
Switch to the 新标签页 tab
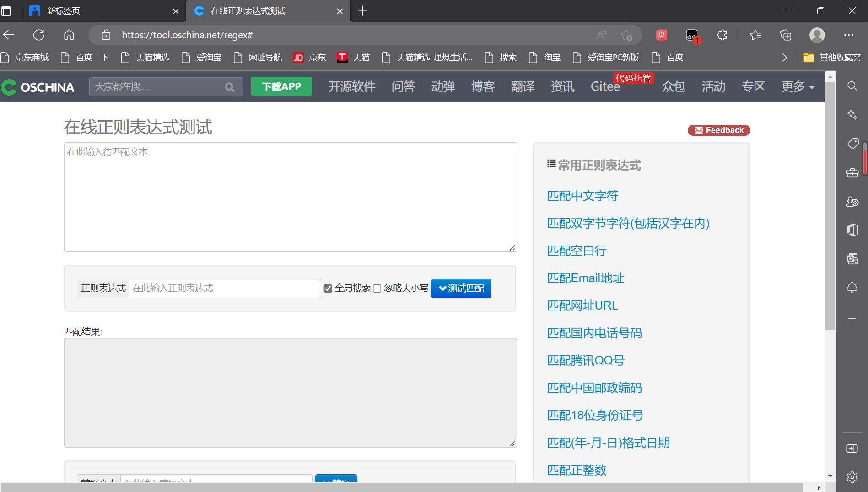(x=104, y=11)
